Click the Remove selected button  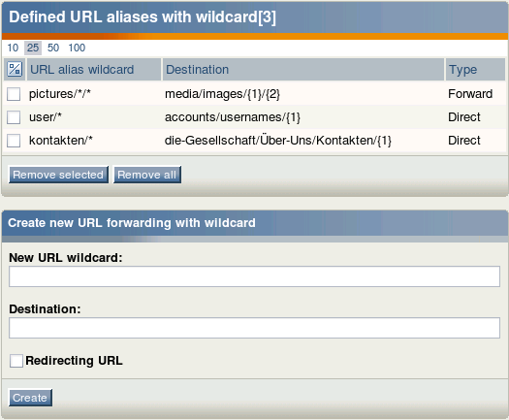(x=58, y=175)
